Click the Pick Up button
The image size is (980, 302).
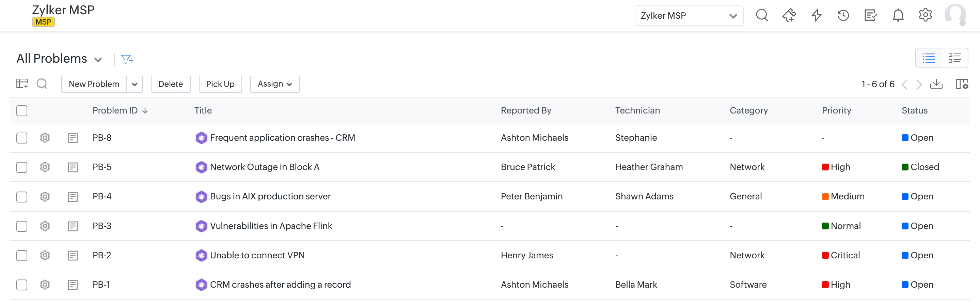tap(220, 84)
